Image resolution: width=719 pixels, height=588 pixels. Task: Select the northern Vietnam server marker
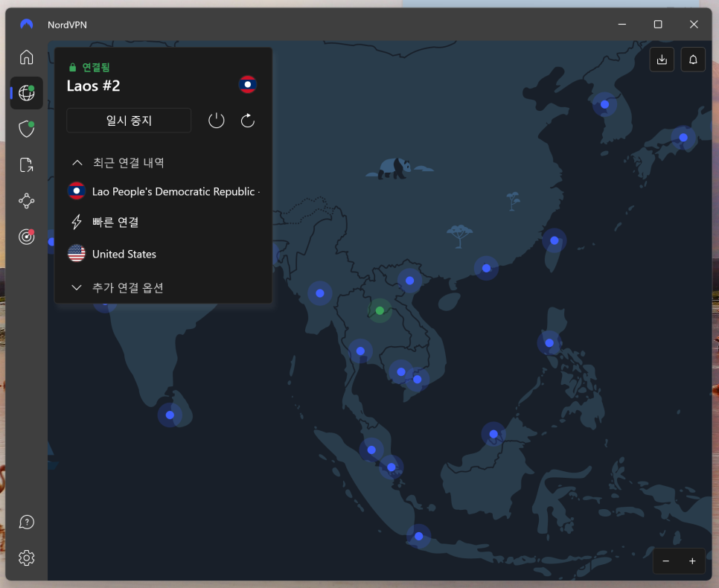(410, 281)
